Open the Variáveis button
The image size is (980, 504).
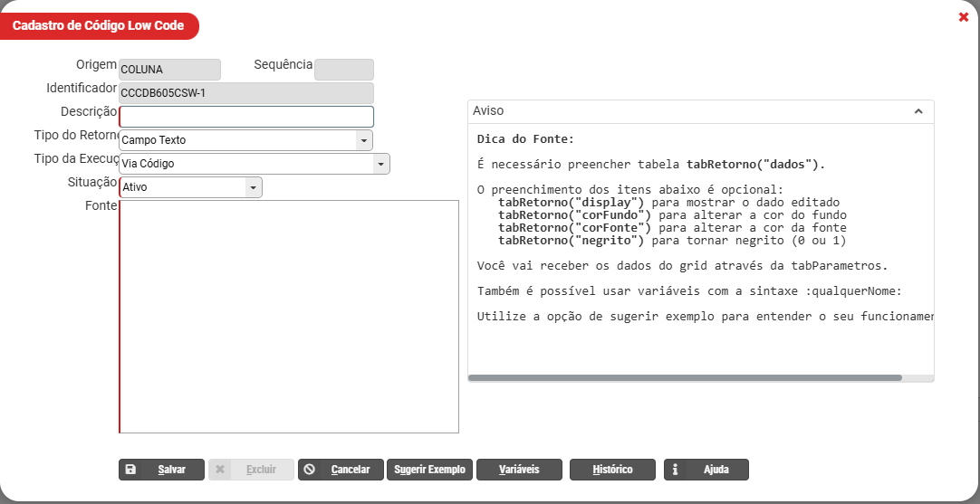click(519, 470)
